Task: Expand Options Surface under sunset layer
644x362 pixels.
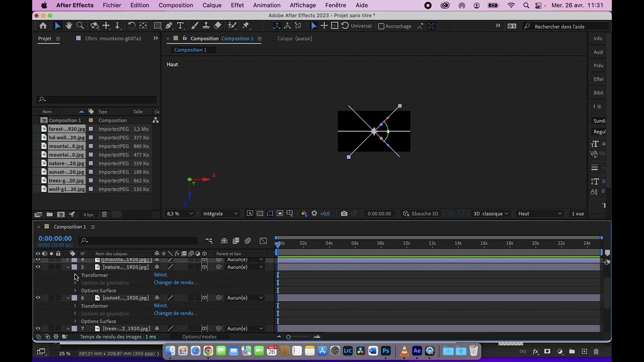Action: 75,321
